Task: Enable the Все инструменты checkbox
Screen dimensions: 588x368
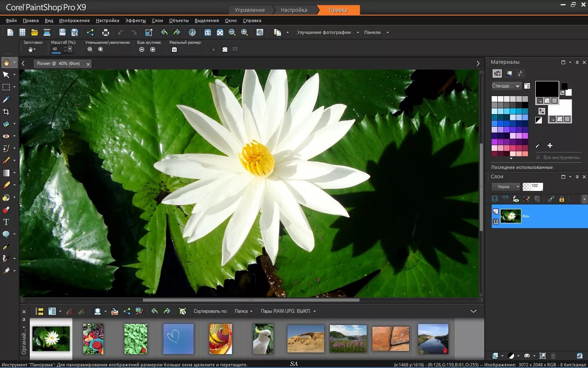Action: (x=538, y=157)
